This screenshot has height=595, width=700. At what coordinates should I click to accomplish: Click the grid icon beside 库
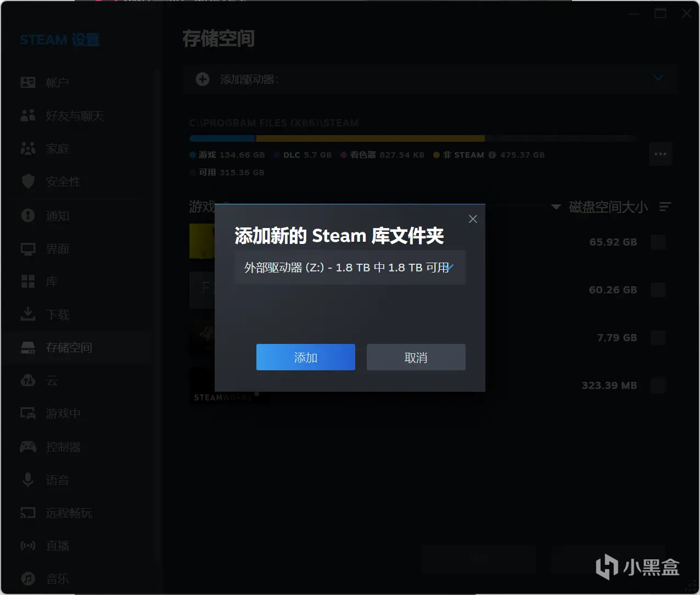tap(27, 282)
